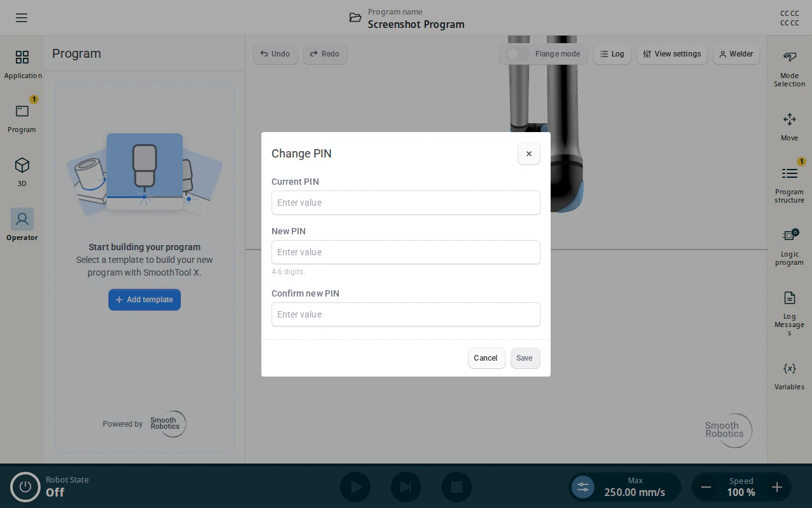Screen dimensions: 812x508
Task: Open the Variables panel
Action: (789, 376)
